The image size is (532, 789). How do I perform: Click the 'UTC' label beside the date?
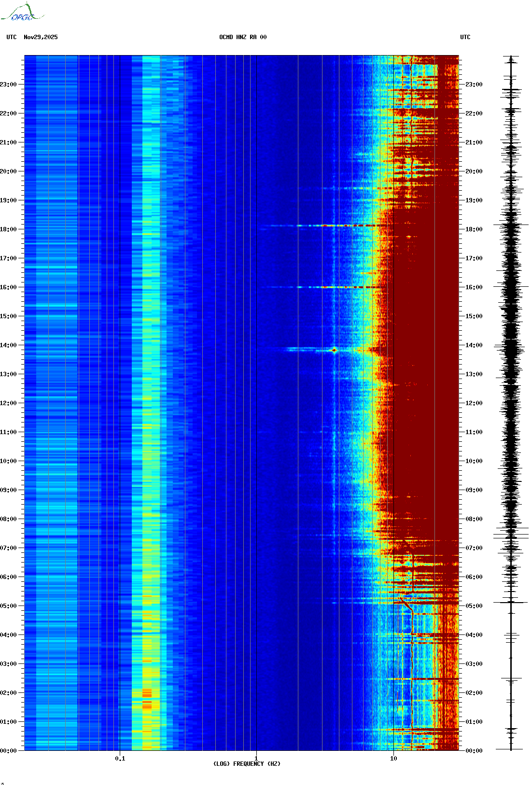point(12,37)
